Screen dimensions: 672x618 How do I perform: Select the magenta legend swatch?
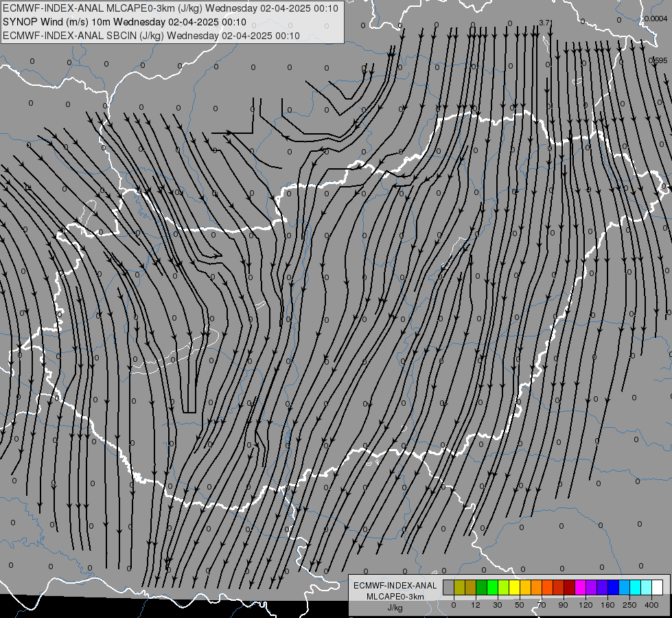(581, 587)
